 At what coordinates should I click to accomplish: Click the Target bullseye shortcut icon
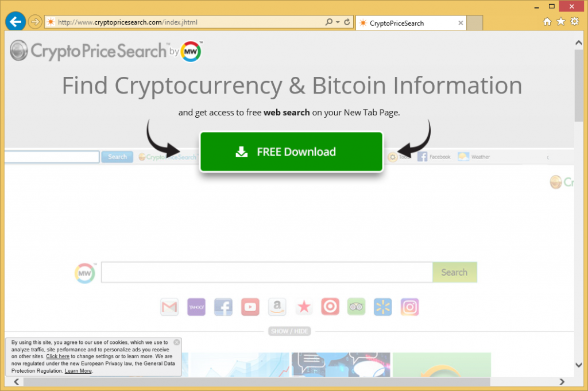[x=330, y=307]
